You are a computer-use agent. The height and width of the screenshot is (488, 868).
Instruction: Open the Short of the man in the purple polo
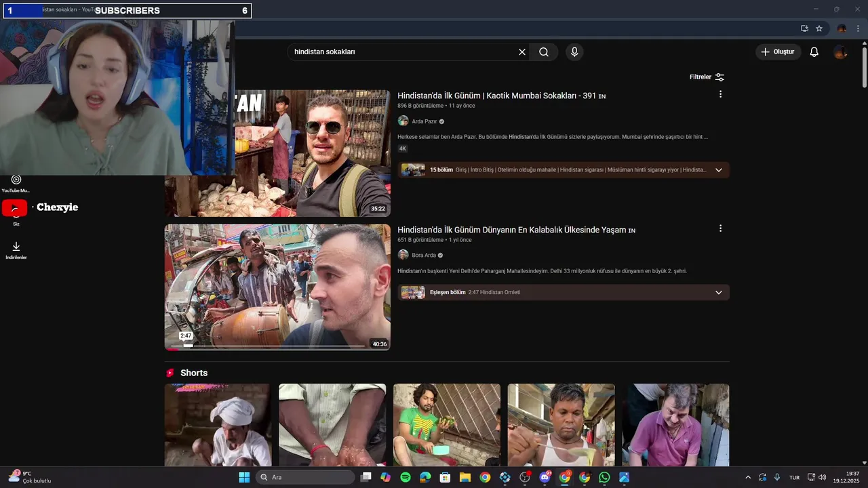(x=676, y=425)
